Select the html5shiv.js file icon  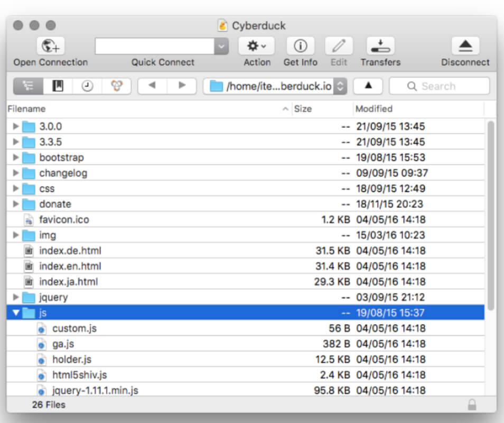[x=41, y=375]
